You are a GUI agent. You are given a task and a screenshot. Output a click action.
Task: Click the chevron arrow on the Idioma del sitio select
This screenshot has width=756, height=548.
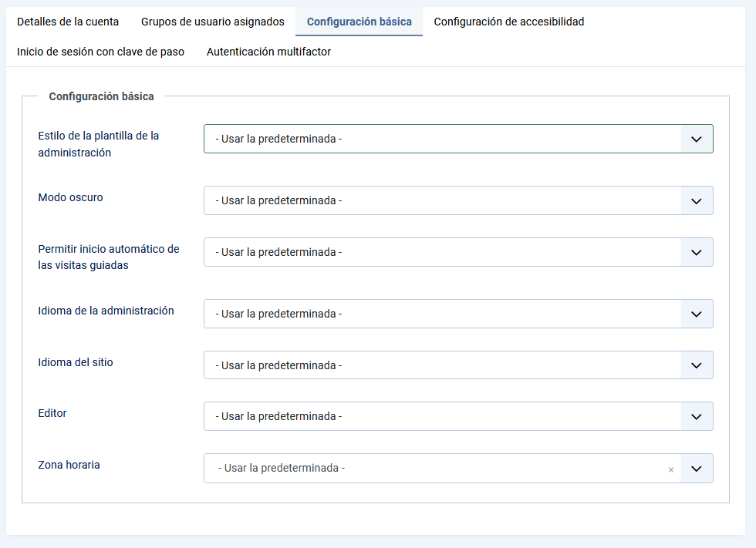coord(697,365)
